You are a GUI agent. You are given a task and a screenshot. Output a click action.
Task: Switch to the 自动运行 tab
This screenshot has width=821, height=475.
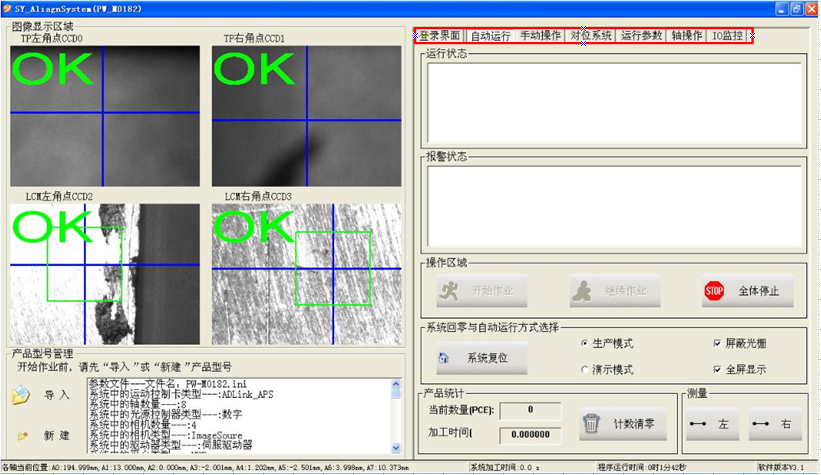click(490, 36)
